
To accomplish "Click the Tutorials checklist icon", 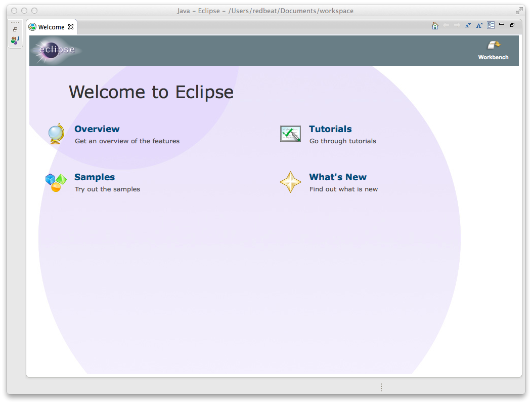I will coord(290,134).
